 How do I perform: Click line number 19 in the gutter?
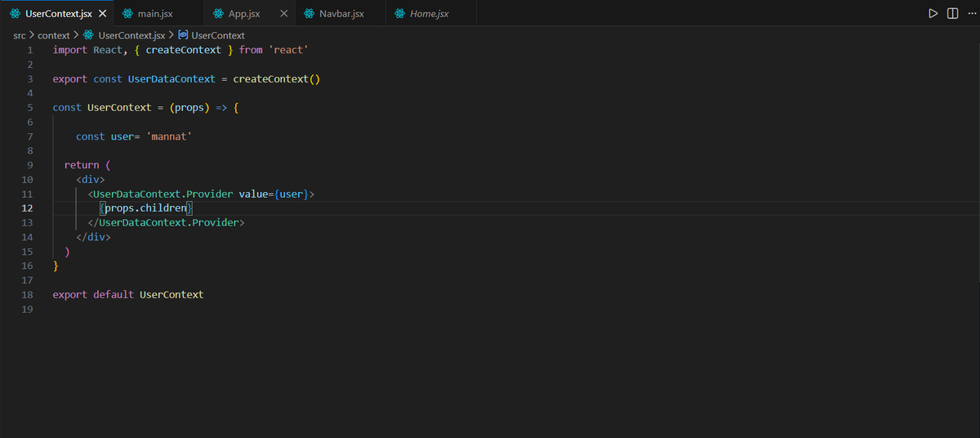(x=27, y=309)
